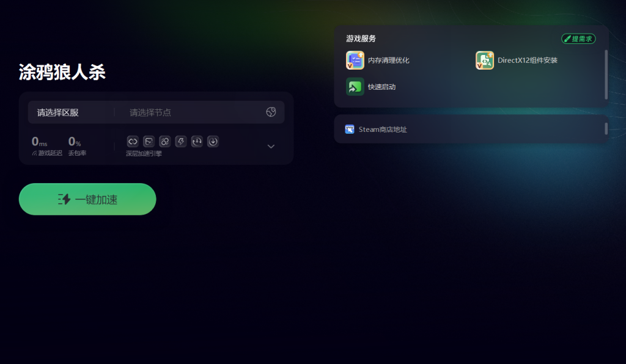The width and height of the screenshot is (626, 364).
Task: Click the second engine icon with square
Action: [x=149, y=141]
